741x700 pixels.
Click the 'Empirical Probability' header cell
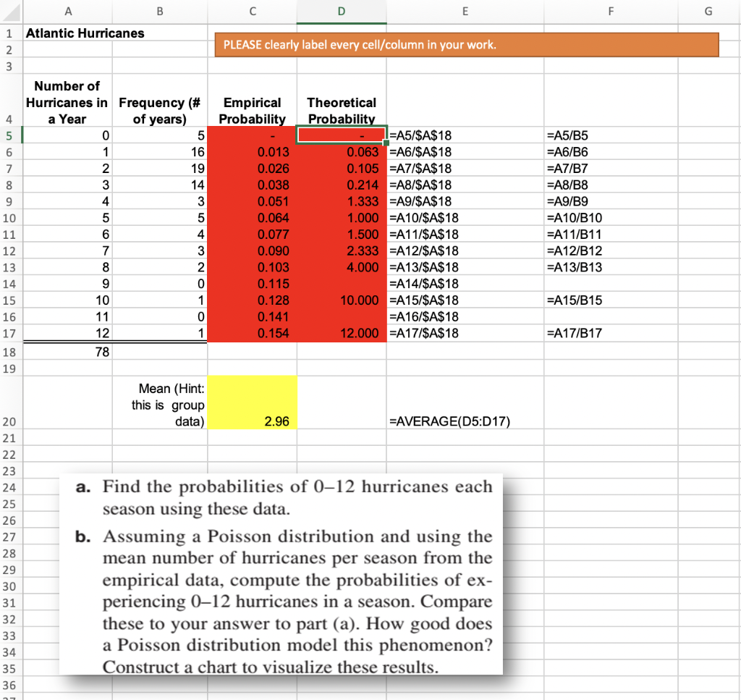pyautogui.click(x=253, y=111)
